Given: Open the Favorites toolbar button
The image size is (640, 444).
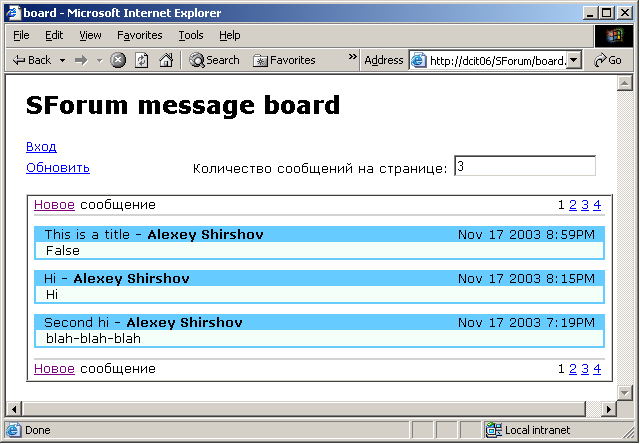Looking at the screenshot, I should 284,60.
